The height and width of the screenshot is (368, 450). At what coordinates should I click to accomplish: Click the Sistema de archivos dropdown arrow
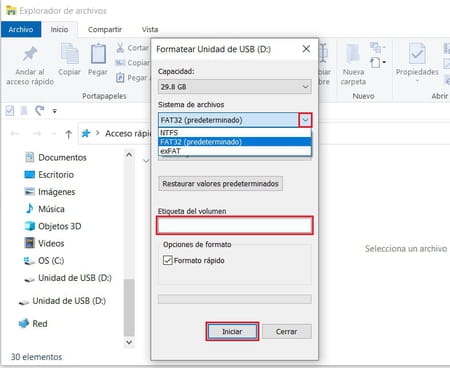pos(305,120)
